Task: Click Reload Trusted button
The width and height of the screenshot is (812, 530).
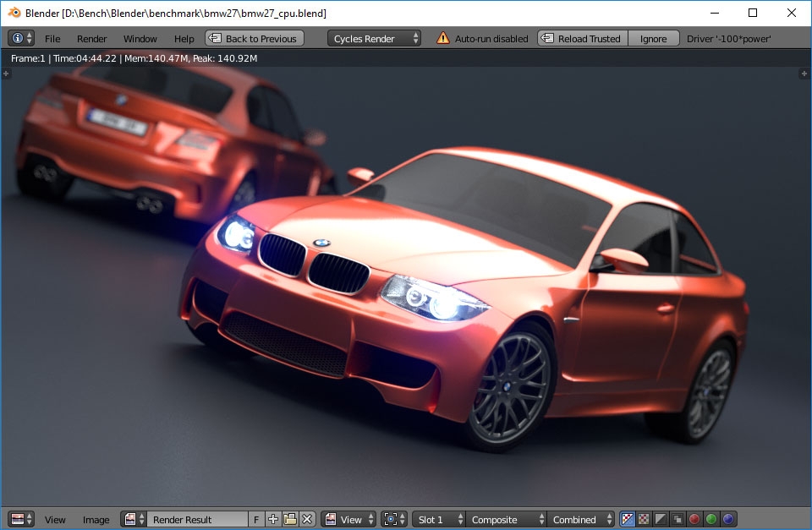Action: coord(583,38)
